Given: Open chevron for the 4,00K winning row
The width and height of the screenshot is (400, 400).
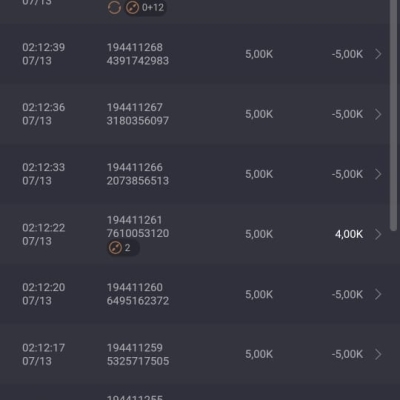Looking at the screenshot, I should [x=378, y=234].
